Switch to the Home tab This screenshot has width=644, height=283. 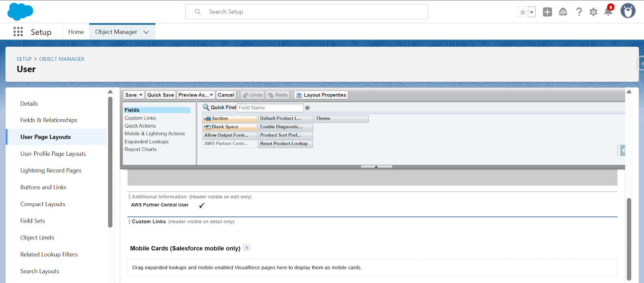pyautogui.click(x=76, y=32)
